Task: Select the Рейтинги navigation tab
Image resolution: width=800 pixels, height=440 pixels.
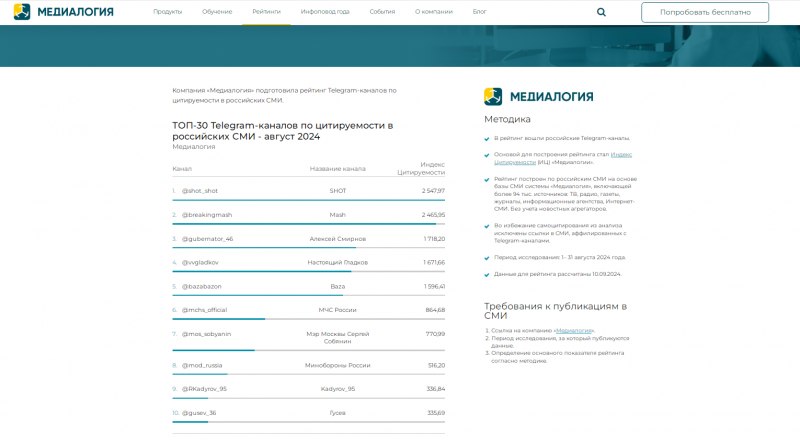Action: pos(266,12)
